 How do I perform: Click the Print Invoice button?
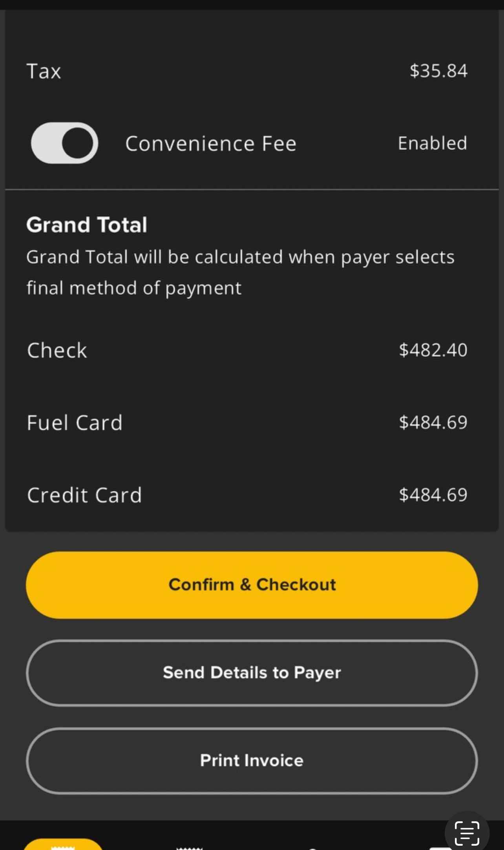pyautogui.click(x=252, y=761)
